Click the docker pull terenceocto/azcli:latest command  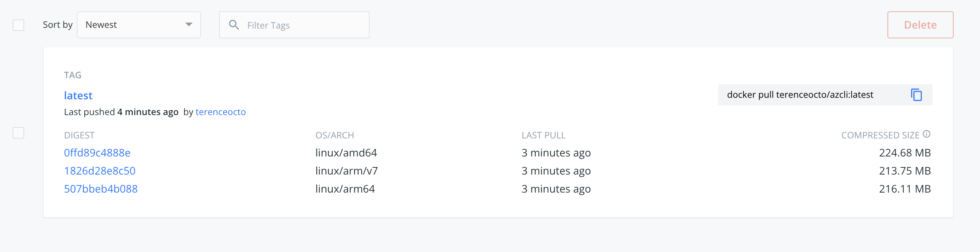[799, 95]
